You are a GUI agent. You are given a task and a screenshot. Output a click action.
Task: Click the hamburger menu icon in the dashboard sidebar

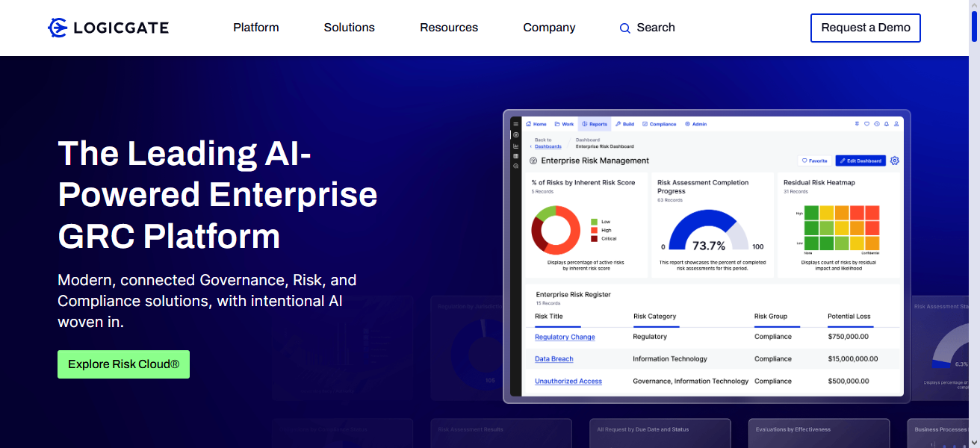[x=515, y=124]
